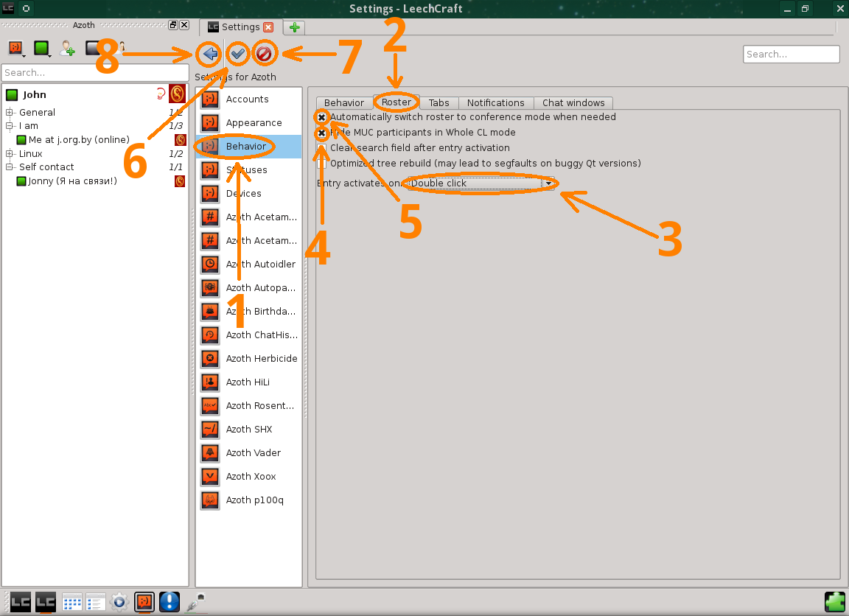Image resolution: width=849 pixels, height=616 pixels.
Task: Cancel changes with the red prohibited icon
Action: click(264, 54)
